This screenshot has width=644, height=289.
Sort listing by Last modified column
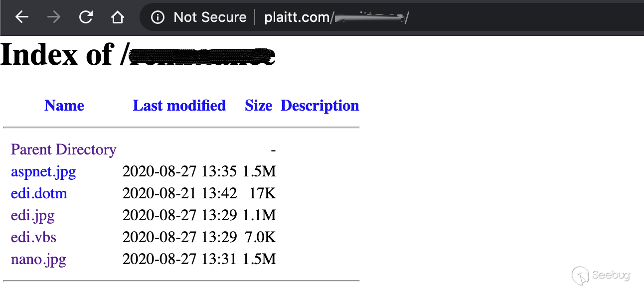[179, 106]
